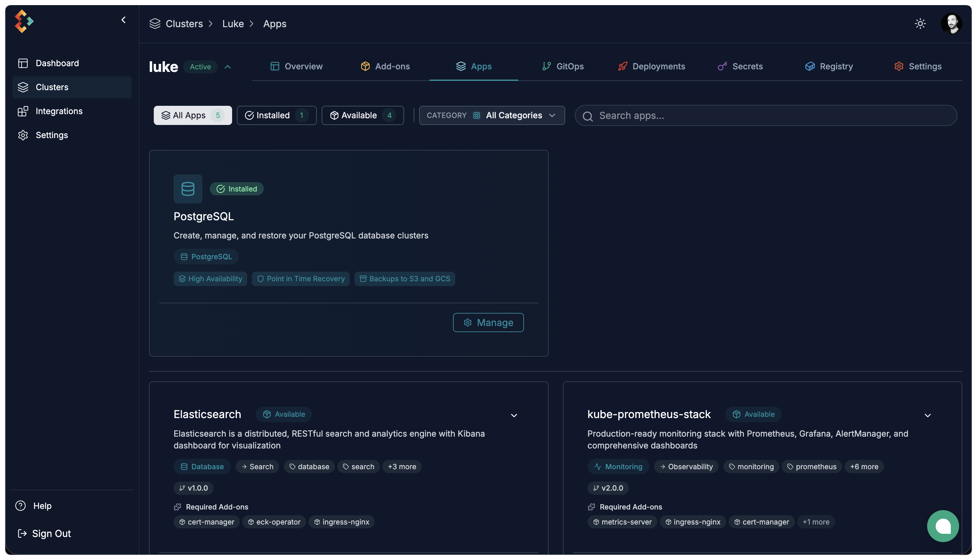This screenshot has height=560, width=977.
Task: Click kube-prometheus-stack title
Action: 649,414
